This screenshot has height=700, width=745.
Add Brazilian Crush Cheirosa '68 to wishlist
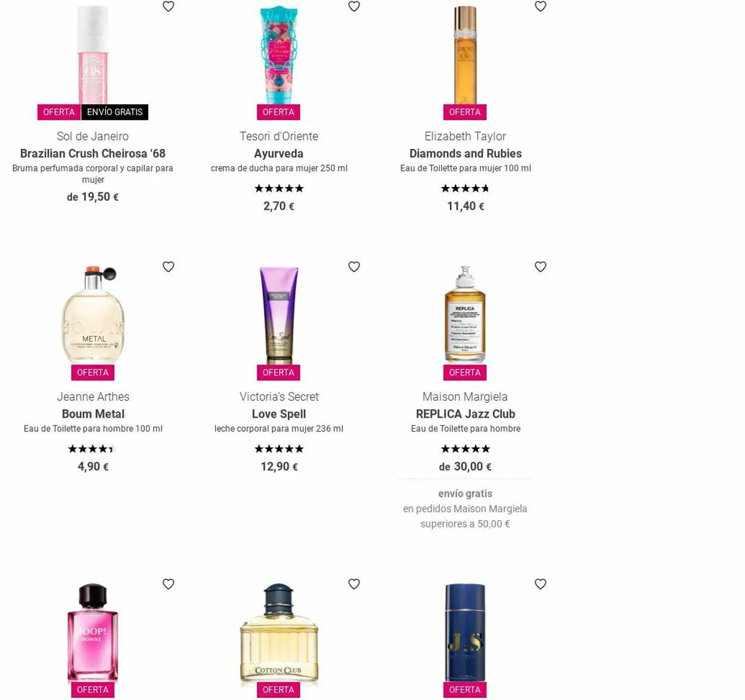pos(169,7)
